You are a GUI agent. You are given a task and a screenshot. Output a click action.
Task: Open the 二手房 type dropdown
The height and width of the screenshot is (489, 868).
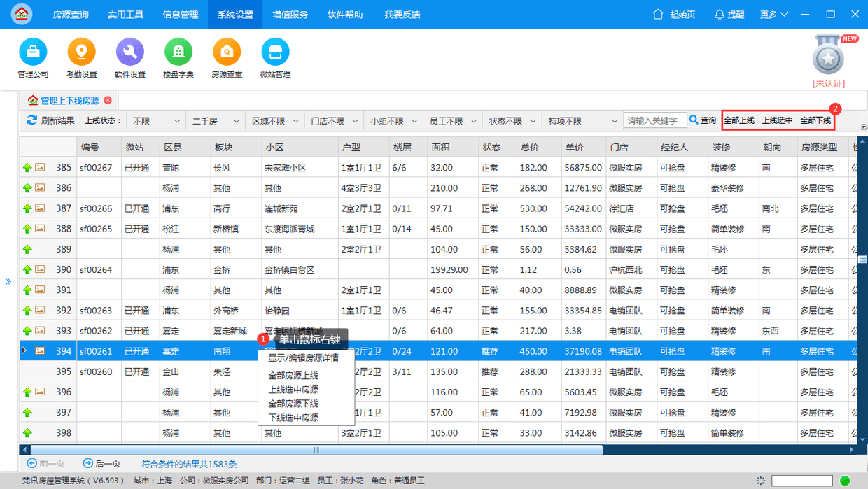[x=216, y=121]
